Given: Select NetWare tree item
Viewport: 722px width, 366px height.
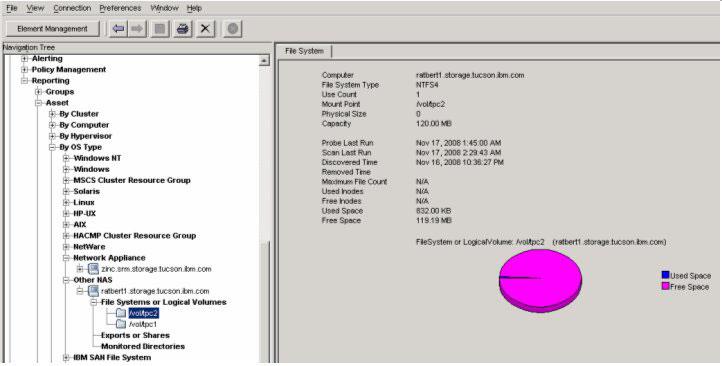Looking at the screenshot, I should pos(89,246).
